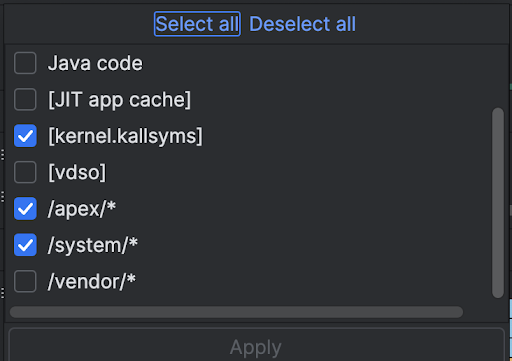The width and height of the screenshot is (512, 361).
Task: Click the horizontal scrollbar thumb
Action: pyautogui.click(x=236, y=312)
